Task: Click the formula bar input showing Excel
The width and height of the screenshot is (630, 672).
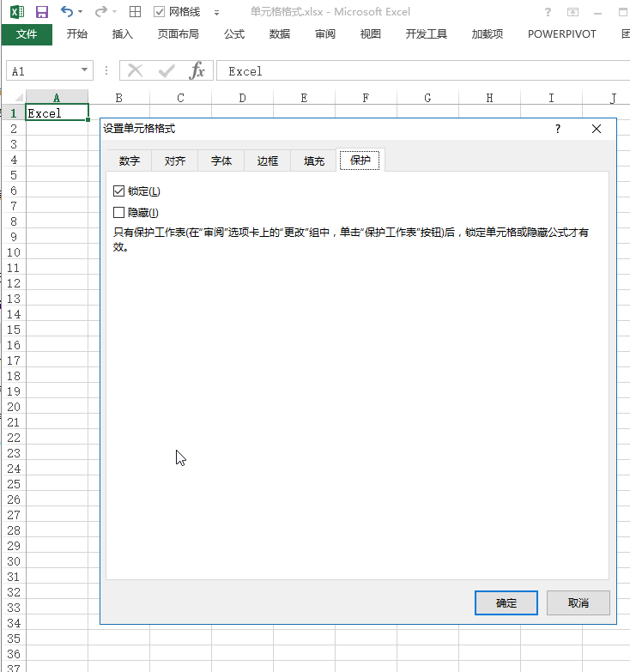Action: click(421, 71)
